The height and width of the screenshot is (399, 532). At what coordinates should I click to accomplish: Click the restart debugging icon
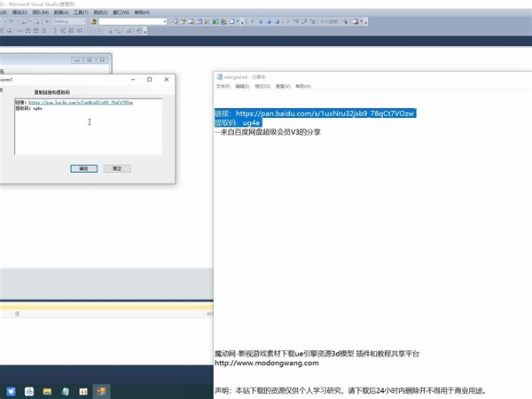278,21
